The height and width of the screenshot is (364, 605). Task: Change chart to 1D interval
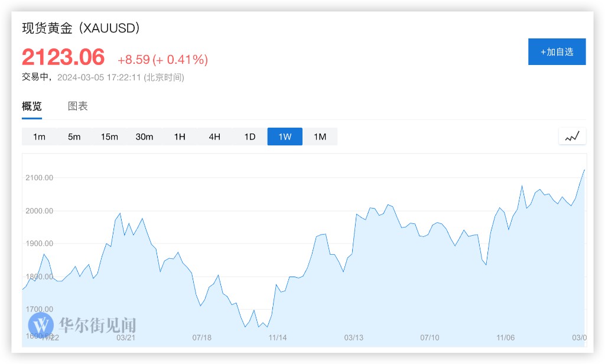click(250, 136)
